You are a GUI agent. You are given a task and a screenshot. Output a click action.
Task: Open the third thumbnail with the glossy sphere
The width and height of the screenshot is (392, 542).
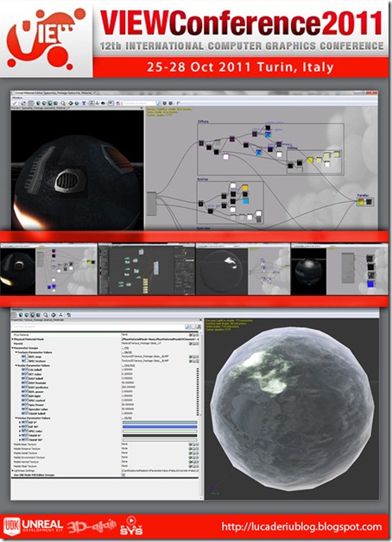(243, 269)
